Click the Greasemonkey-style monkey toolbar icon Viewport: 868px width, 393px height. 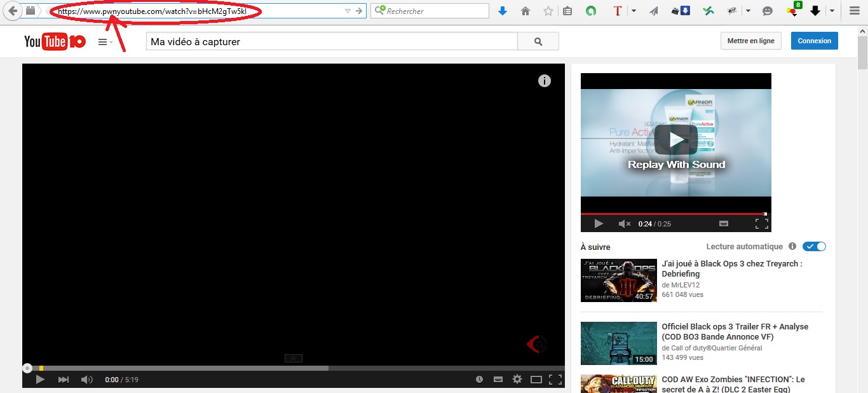pyautogui.click(x=732, y=11)
